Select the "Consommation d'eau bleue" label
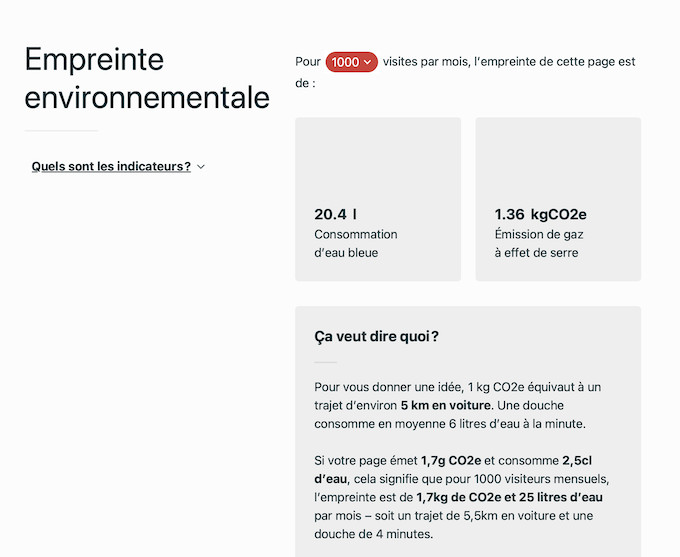This screenshot has height=557, width=680. click(x=355, y=243)
